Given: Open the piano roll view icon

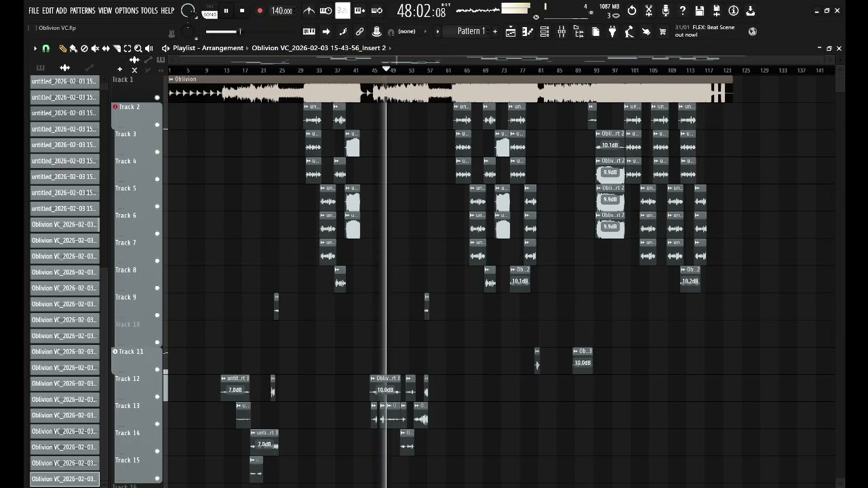Looking at the screenshot, I should tap(528, 32).
